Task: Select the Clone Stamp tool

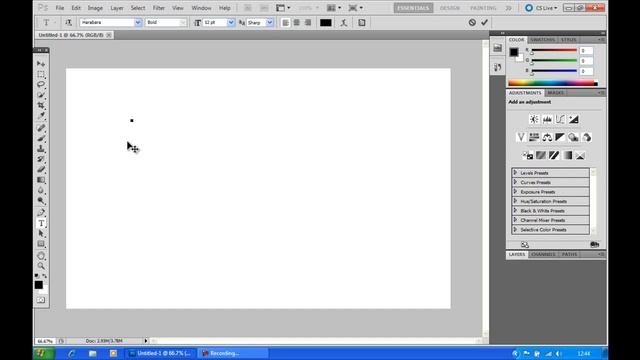Action: 41,149
